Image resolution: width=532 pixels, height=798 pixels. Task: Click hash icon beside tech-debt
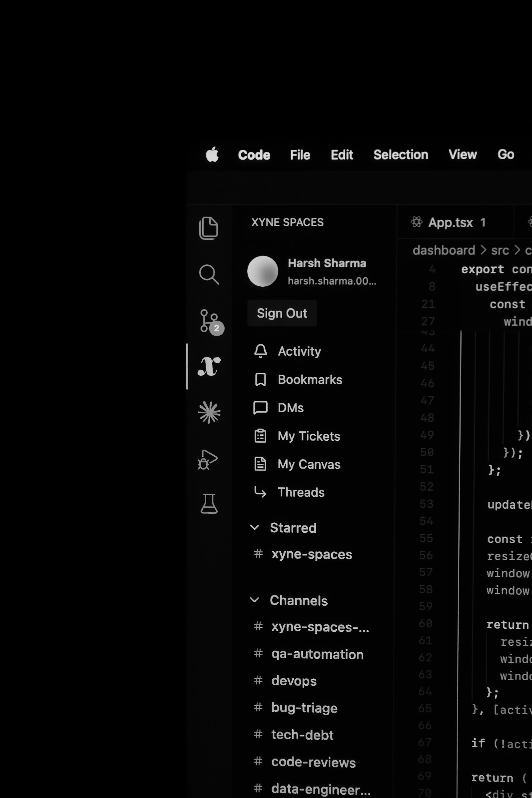pos(258,735)
